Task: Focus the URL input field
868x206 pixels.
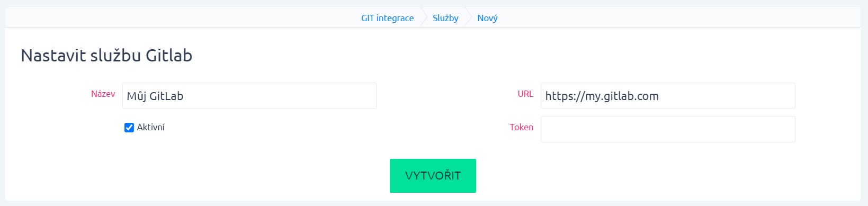Action: click(668, 96)
